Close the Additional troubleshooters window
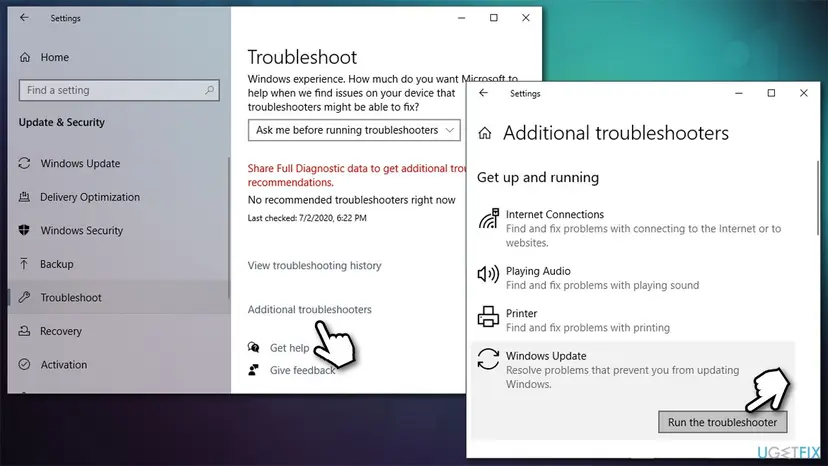The height and width of the screenshot is (466, 828). 804,93
